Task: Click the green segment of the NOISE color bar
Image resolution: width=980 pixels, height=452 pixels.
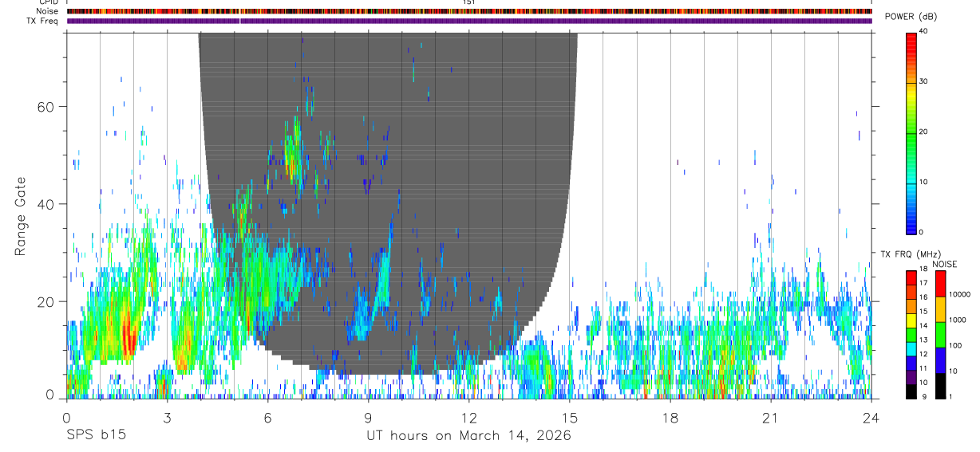Action: (940, 335)
